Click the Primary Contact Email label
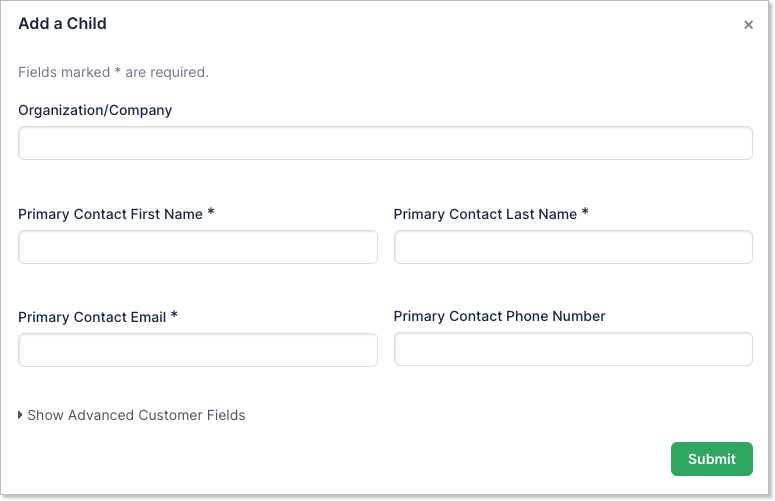Viewport: 775px width, 501px height. 92,317
